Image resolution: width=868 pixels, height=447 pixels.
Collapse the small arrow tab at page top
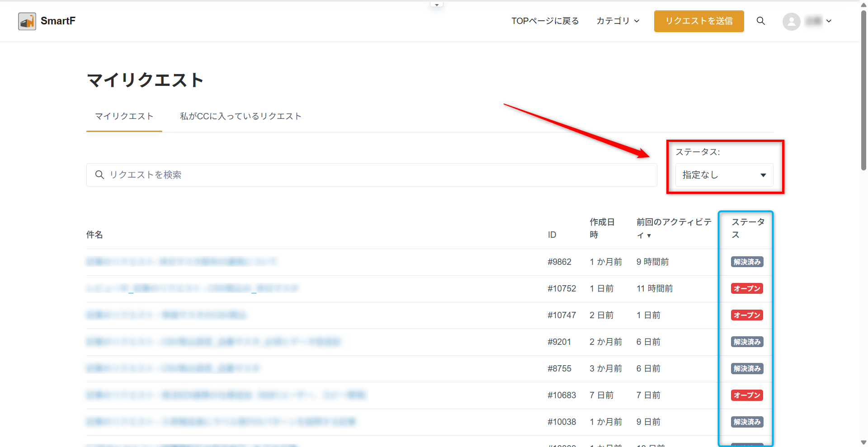click(437, 5)
